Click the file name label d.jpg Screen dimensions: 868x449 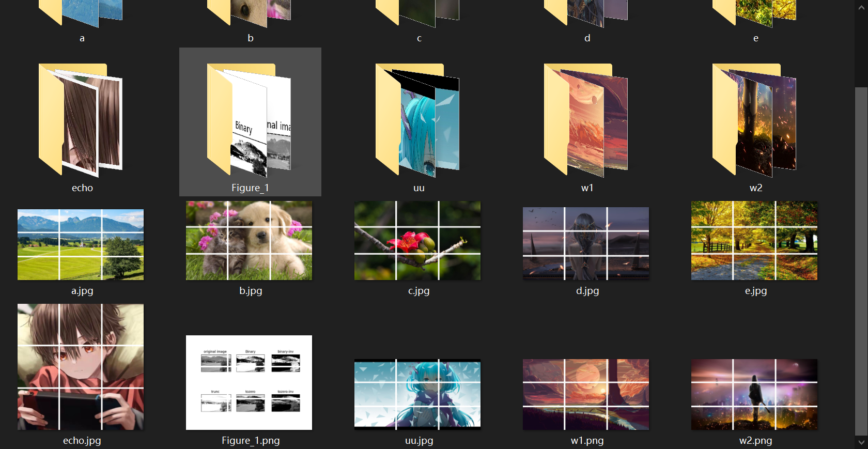(587, 291)
